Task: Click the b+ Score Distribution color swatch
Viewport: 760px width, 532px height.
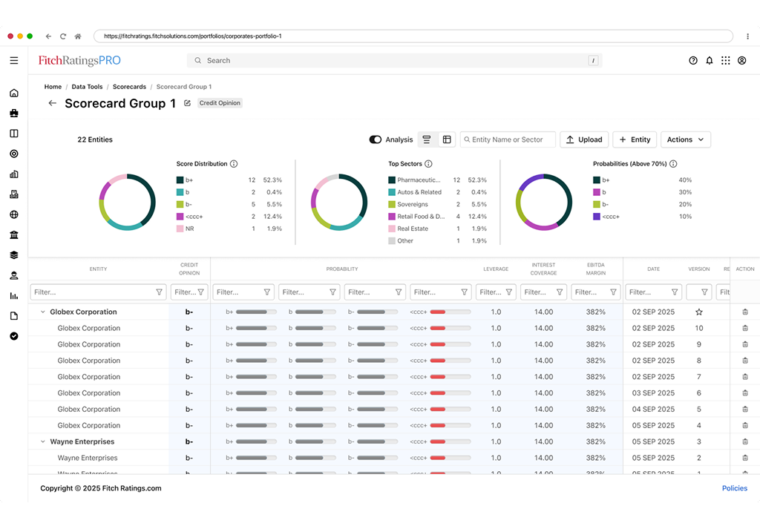Action: (x=180, y=180)
